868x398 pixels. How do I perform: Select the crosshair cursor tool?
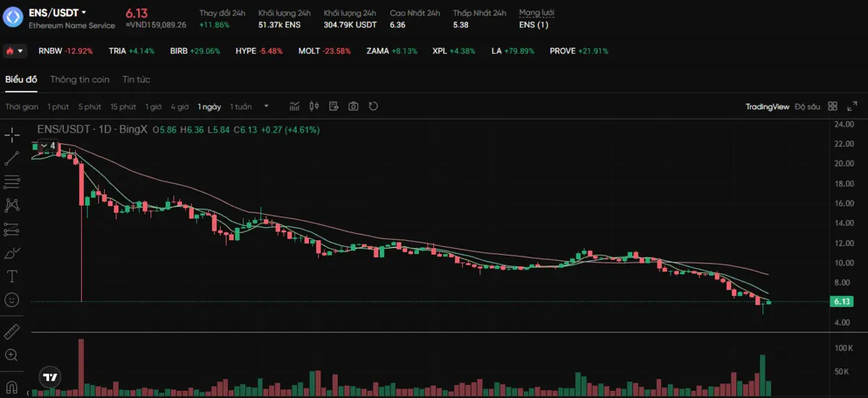tap(12, 135)
